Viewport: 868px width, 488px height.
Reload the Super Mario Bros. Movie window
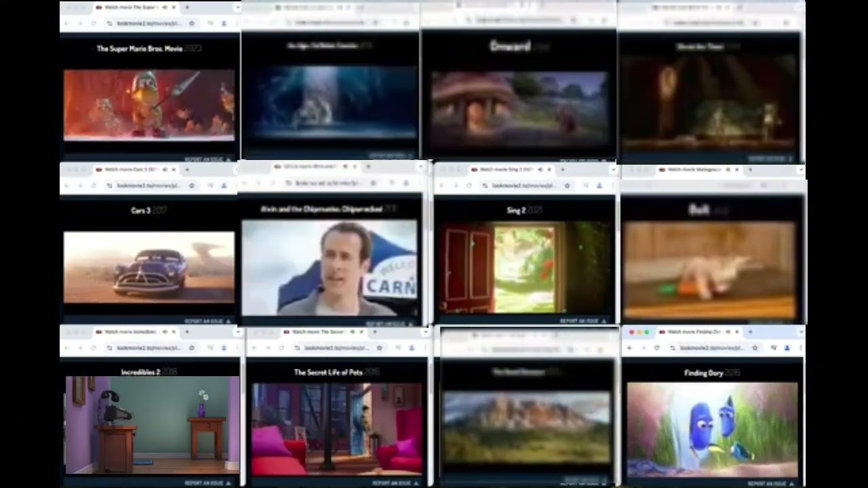coord(94,23)
